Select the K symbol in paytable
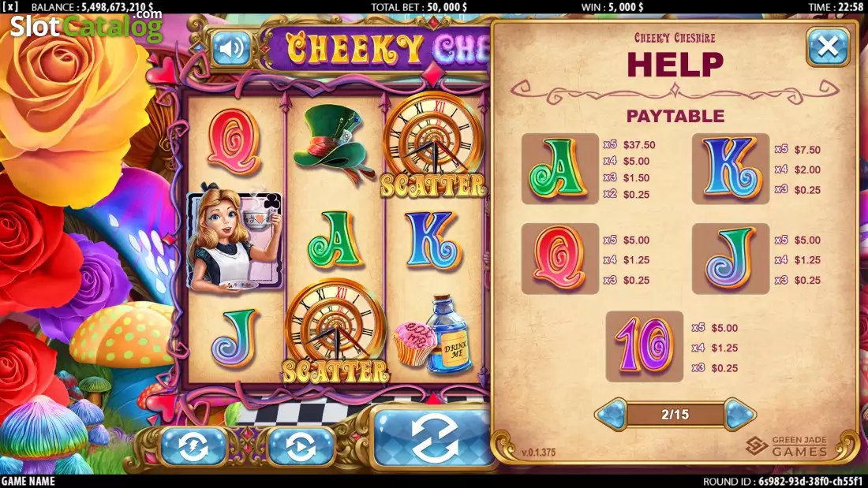The image size is (868, 488). (730, 169)
